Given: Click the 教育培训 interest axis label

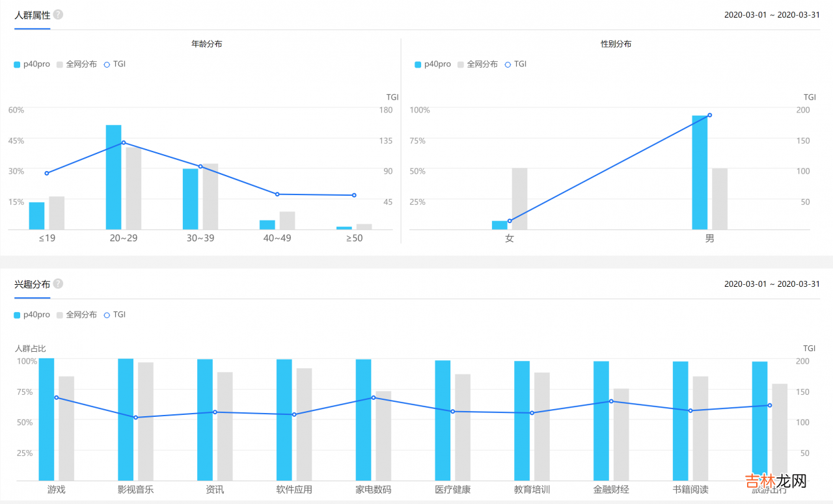Looking at the screenshot, I should coord(532,489).
